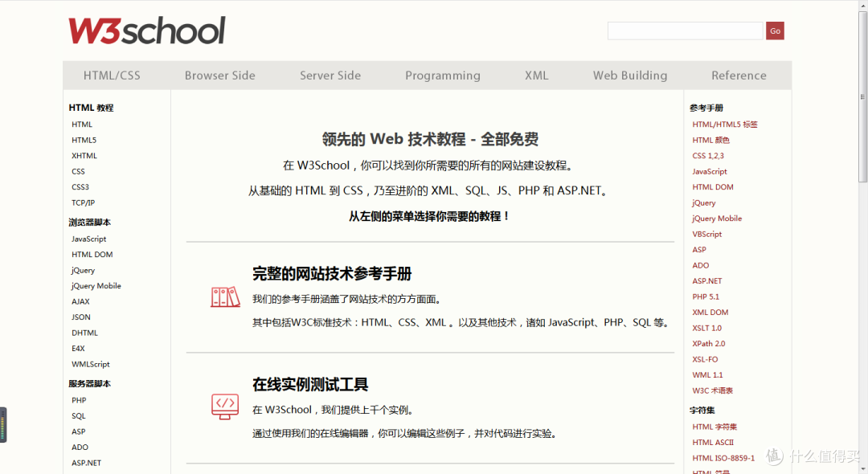Open the HTML5 tutorial link
This screenshot has width=868, height=474.
pos(84,140)
